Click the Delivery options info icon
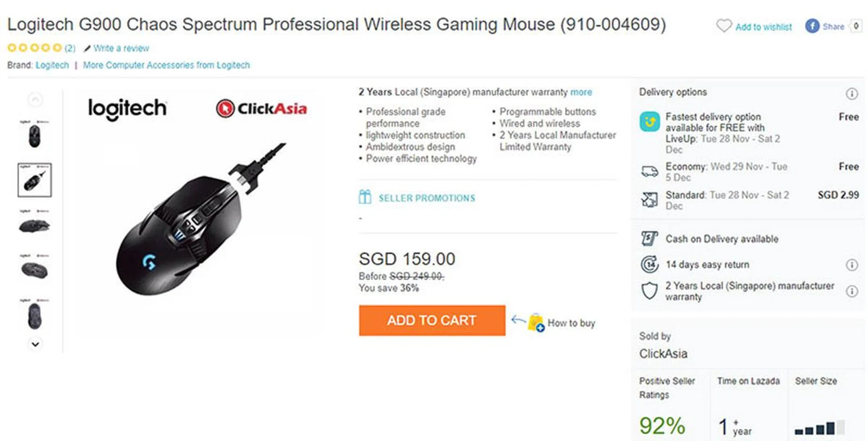The width and height of the screenshot is (868, 441). tap(852, 94)
